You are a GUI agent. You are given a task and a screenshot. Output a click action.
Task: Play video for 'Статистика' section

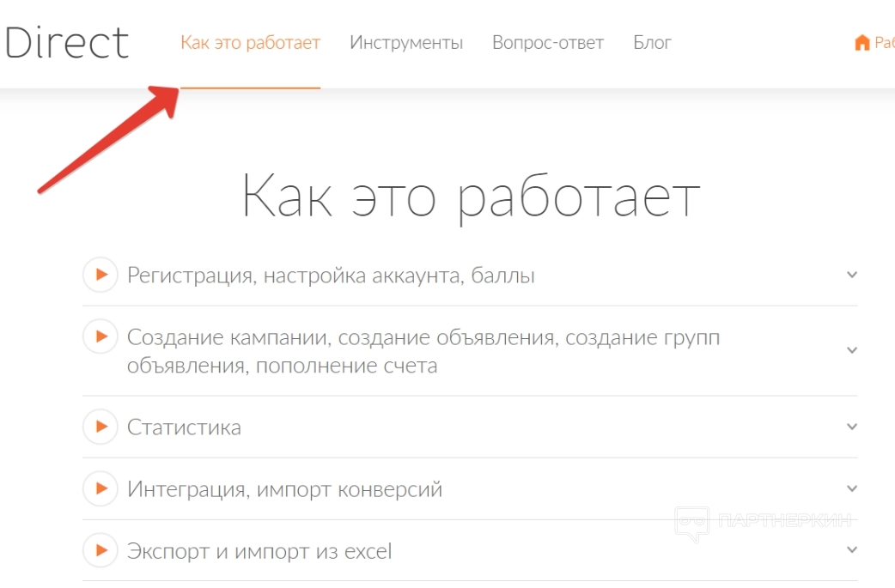pyautogui.click(x=100, y=427)
